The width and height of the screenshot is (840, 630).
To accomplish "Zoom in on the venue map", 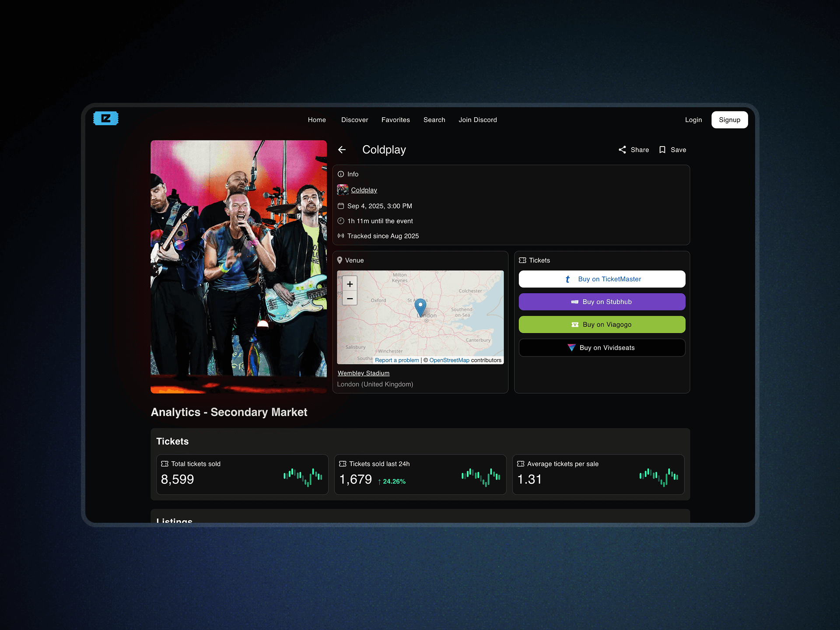I will click(350, 284).
